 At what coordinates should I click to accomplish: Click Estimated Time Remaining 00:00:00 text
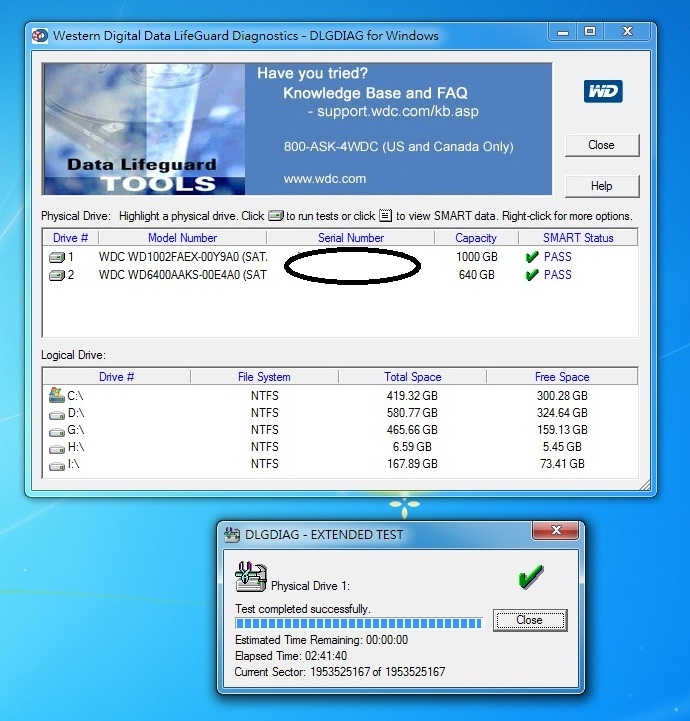321,640
